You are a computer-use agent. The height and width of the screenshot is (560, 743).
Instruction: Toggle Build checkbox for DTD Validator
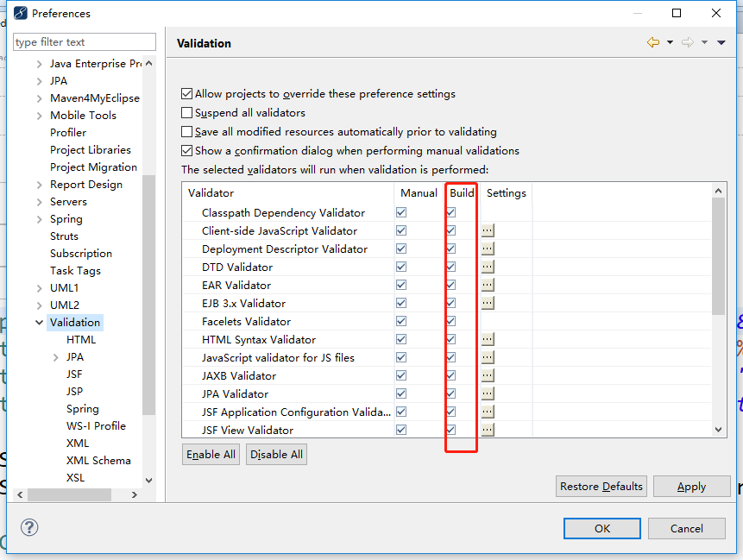tap(450, 267)
